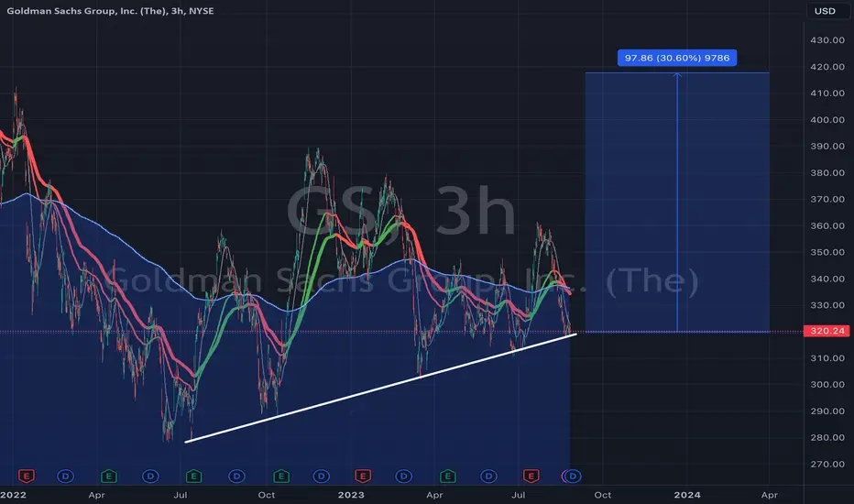Open dividend marker between Jul and Oct 2022
This screenshot has width=854, height=504.
click(x=236, y=477)
